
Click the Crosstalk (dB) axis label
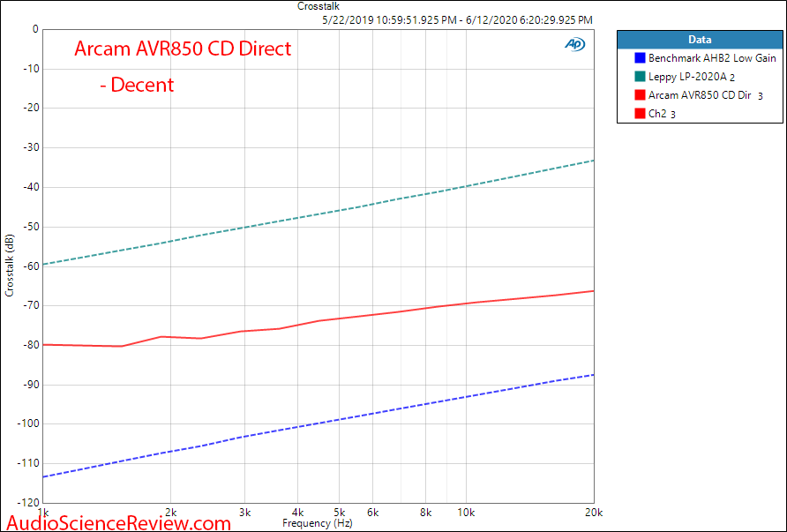(x=10, y=266)
